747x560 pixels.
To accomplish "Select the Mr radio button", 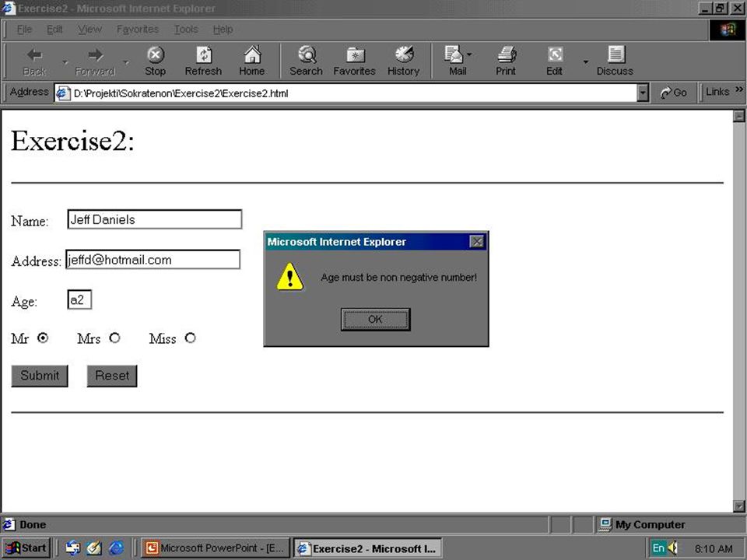I will tap(43, 338).
